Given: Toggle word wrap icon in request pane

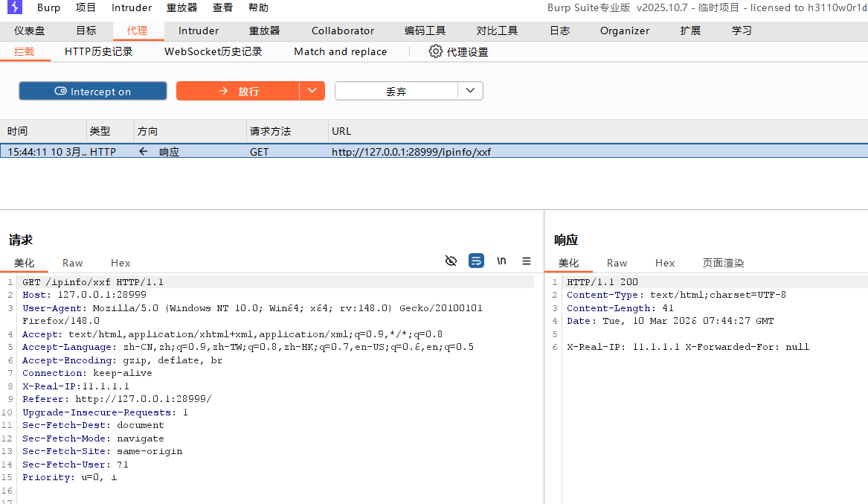Looking at the screenshot, I should click(x=476, y=261).
